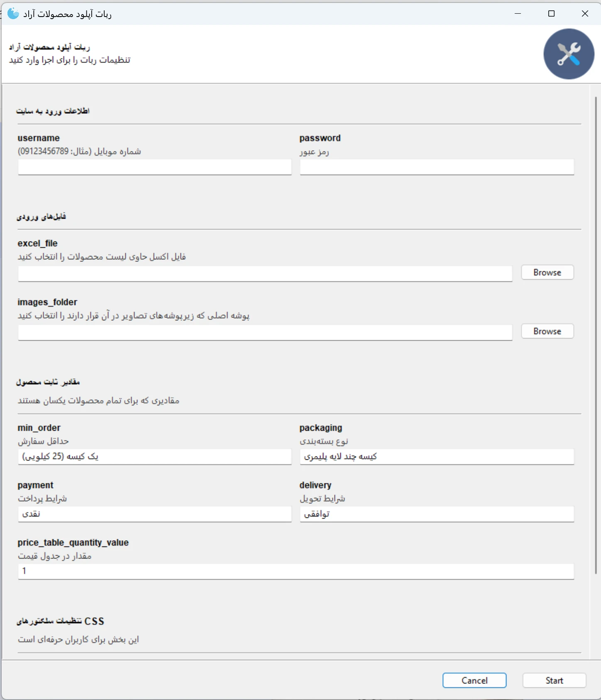Browse for the excel_file

[547, 273]
